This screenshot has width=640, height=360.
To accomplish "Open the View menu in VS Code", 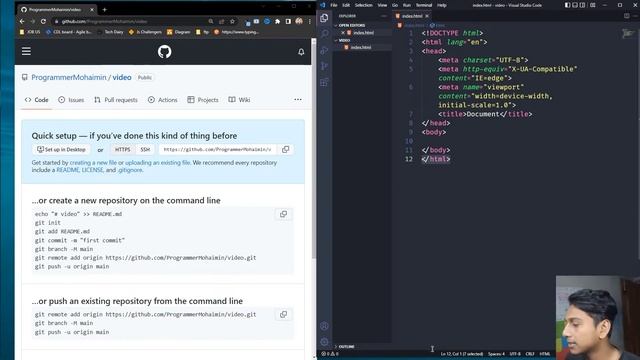I will coord(382,5).
